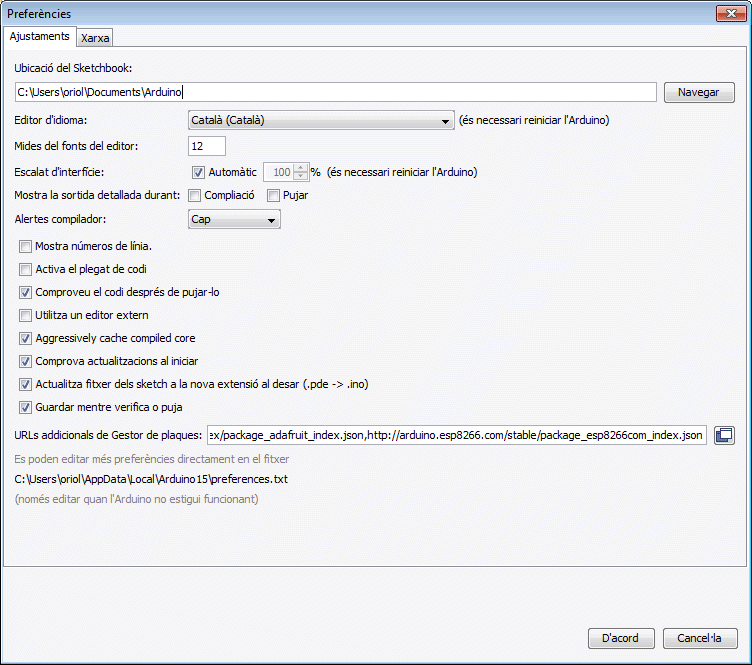Enable detailed output for Compliació
The height and width of the screenshot is (665, 752).
pos(196,195)
